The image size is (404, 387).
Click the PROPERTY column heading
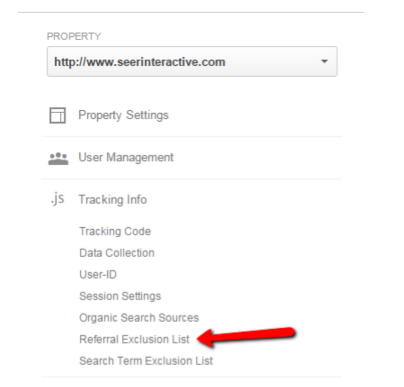point(74,36)
